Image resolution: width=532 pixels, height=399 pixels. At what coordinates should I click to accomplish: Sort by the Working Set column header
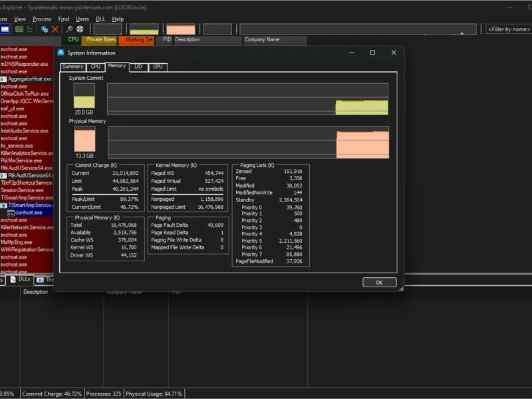pos(139,40)
